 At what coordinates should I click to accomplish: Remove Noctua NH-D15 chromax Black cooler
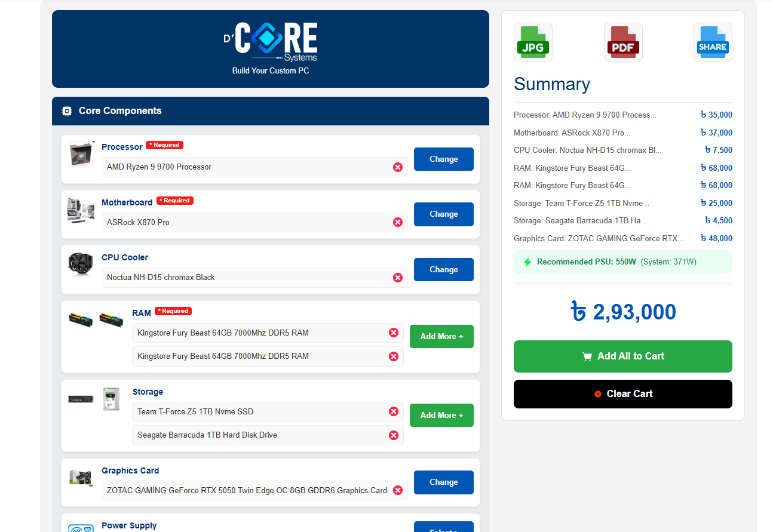tap(398, 278)
